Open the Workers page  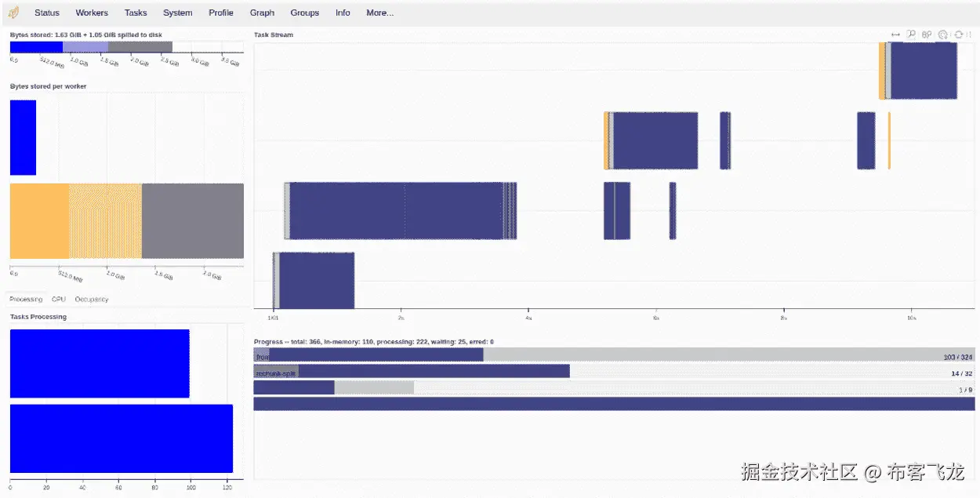point(92,13)
